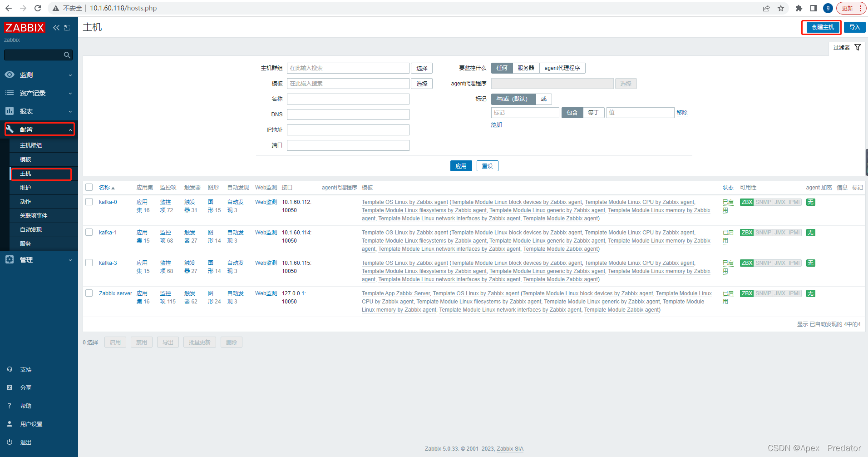
Task: Click the 分享 Z icon
Action: [10, 387]
